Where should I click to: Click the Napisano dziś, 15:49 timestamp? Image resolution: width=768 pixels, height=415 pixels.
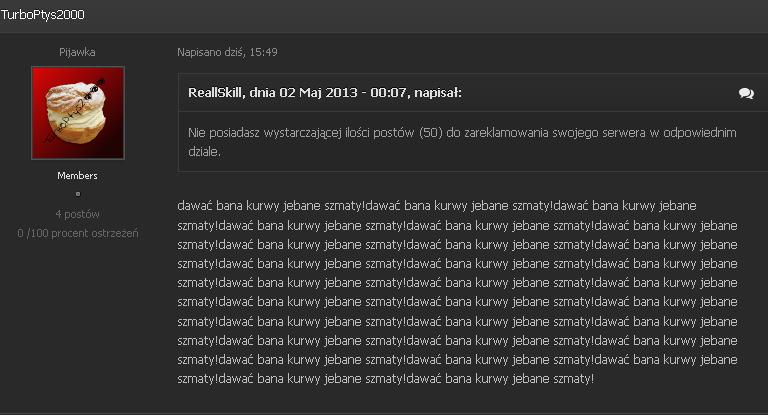click(227, 52)
